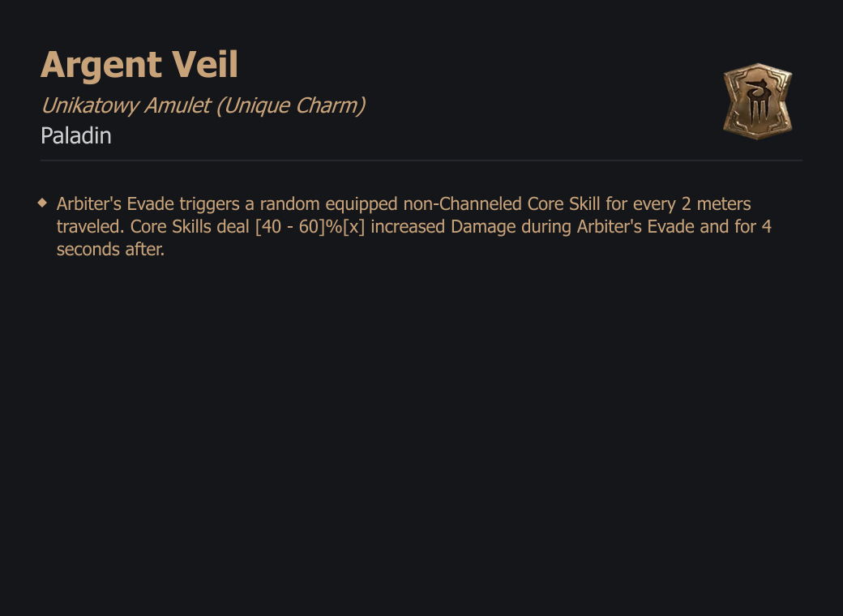Select the Unikatowy Amulet subtitle text

[126, 105]
